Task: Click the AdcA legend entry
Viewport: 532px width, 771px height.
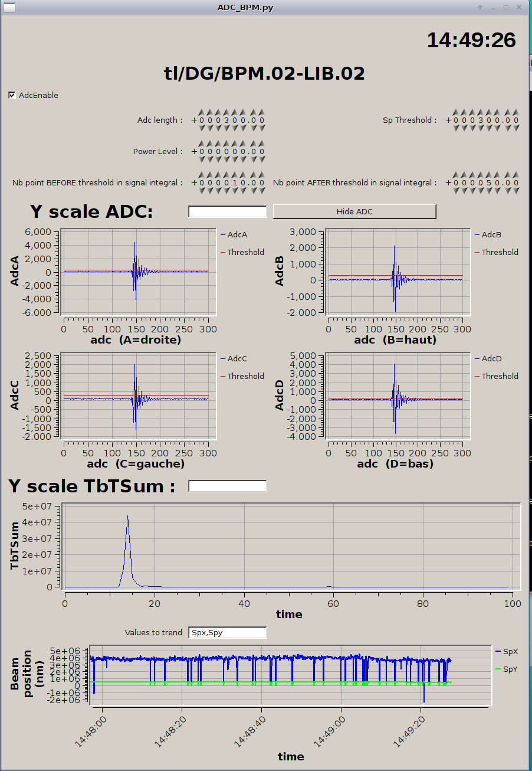Action: (x=237, y=234)
